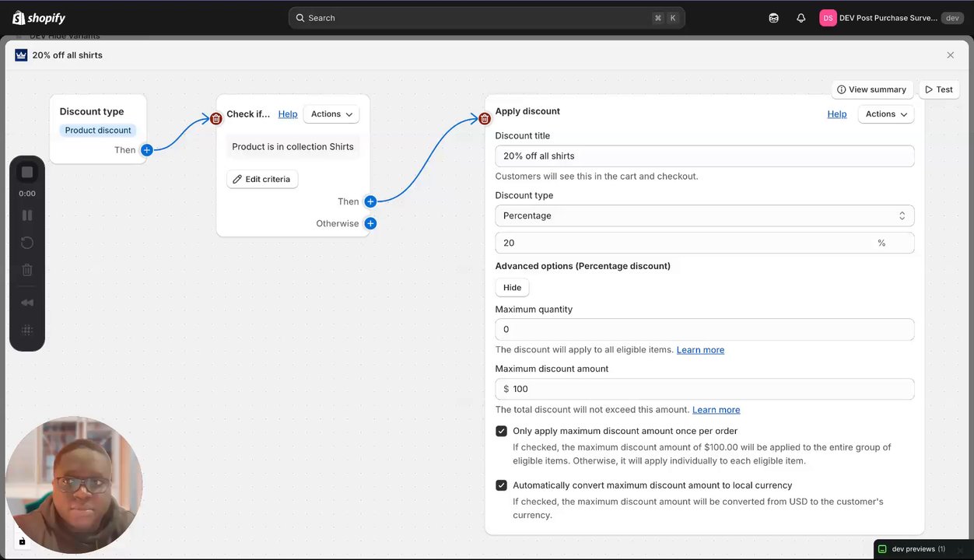Remove the Apply discount node via trash icon
974x560 pixels.
(485, 119)
